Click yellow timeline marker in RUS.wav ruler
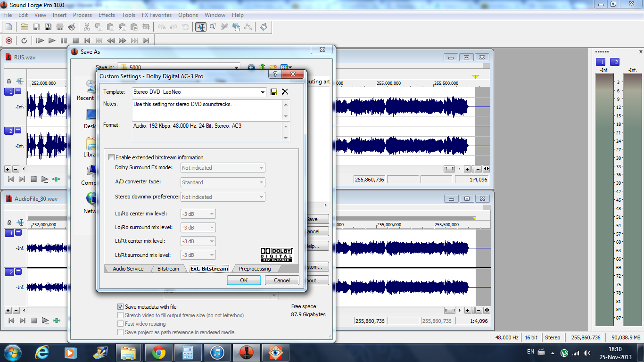Viewport: 644px width, 362px height. (475, 76)
